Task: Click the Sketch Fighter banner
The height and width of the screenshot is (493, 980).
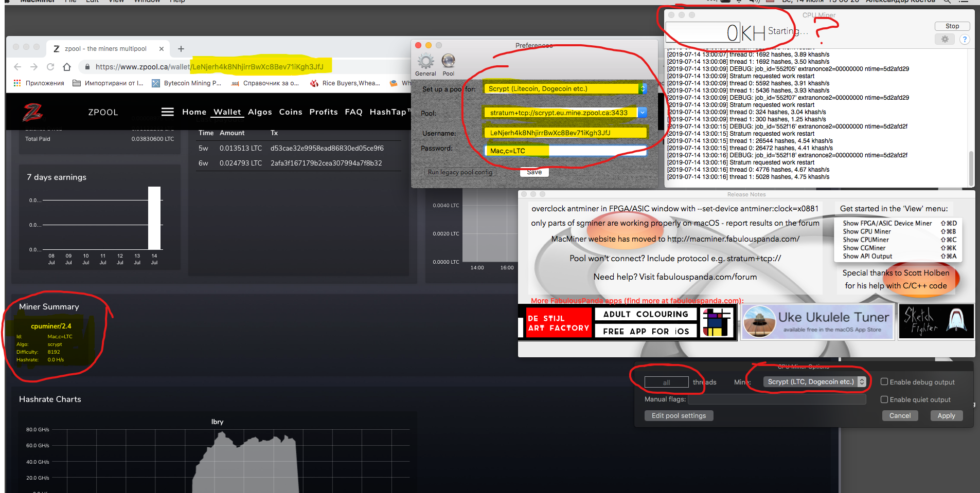Action: pos(936,322)
